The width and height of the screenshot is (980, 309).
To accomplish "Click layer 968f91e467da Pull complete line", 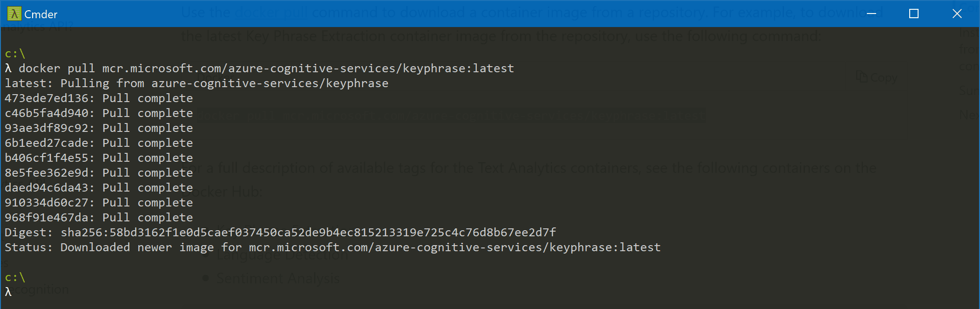I will 99,218.
